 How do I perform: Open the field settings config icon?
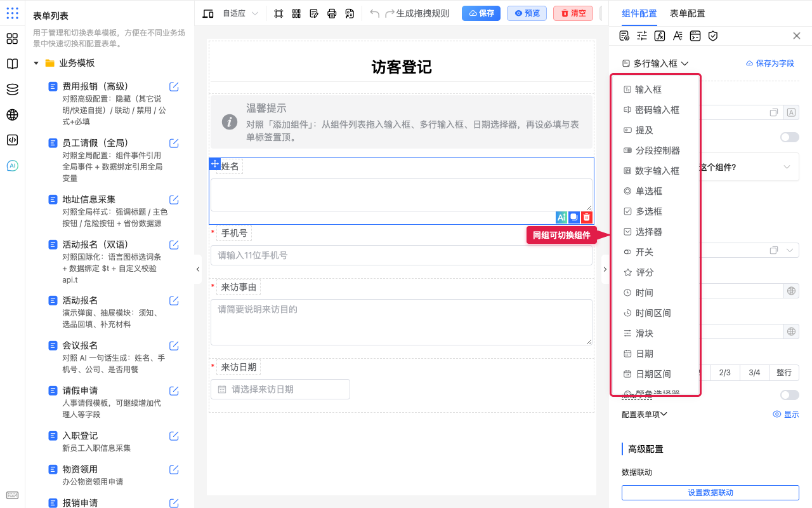coord(624,36)
